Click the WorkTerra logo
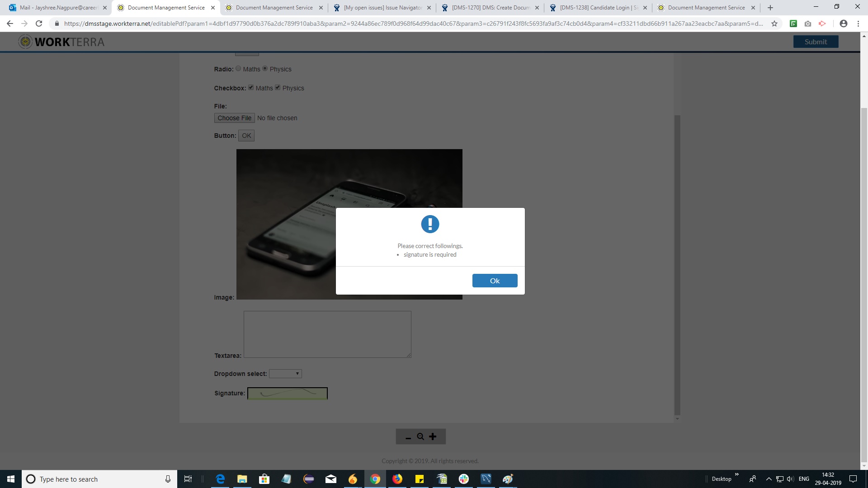This screenshot has height=488, width=868. coord(61,42)
